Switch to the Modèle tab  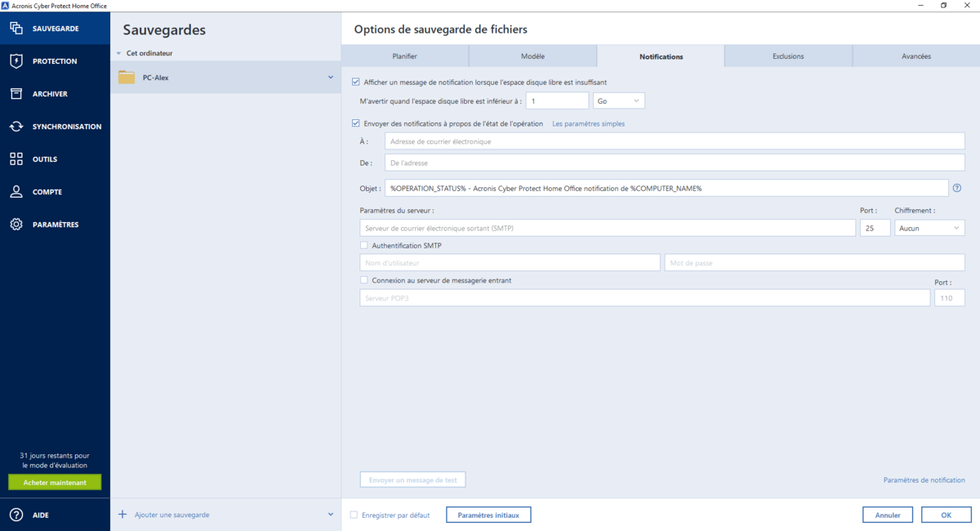pyautogui.click(x=532, y=56)
